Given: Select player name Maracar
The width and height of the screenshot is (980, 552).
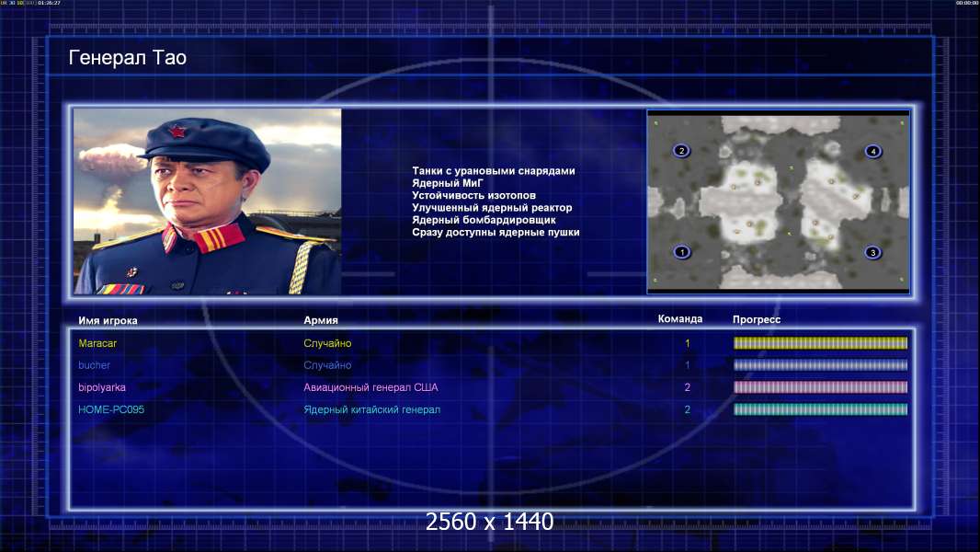Looking at the screenshot, I should [97, 343].
